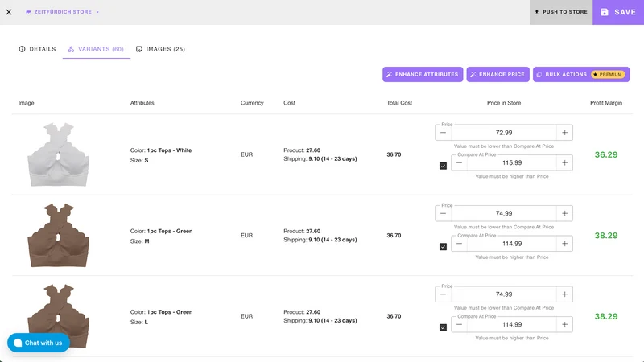Click the Enhance Attributes button
644x362 pixels.
click(x=423, y=74)
